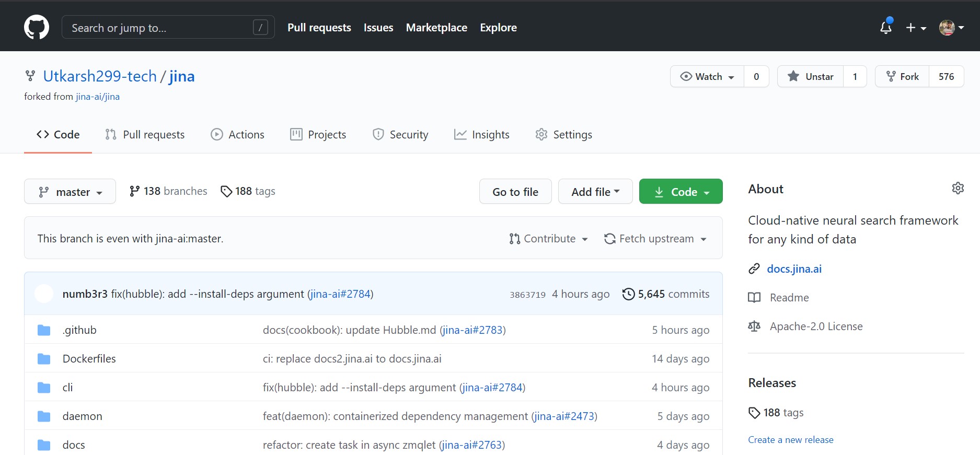Viewport: 980px width, 455px height.
Task: Open the stargazers count 1
Action: tap(855, 77)
